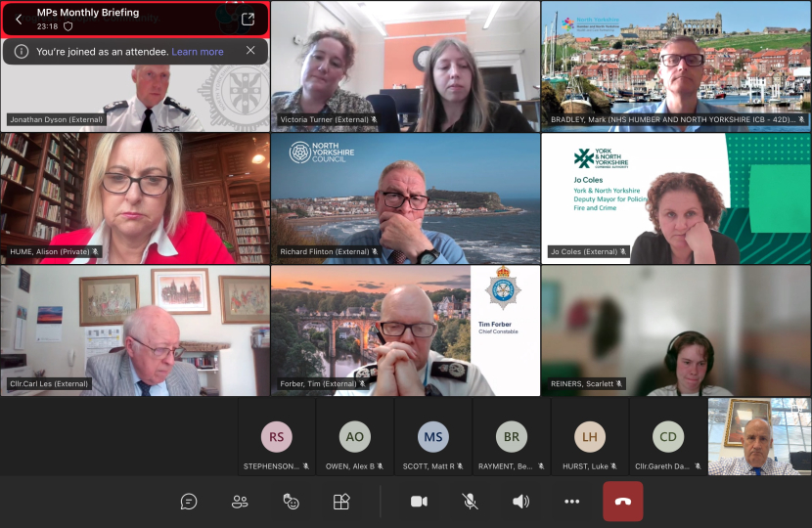Screen dimensions: 812x528
Task: Toggle the speaker audio output
Action: pyautogui.click(x=521, y=502)
